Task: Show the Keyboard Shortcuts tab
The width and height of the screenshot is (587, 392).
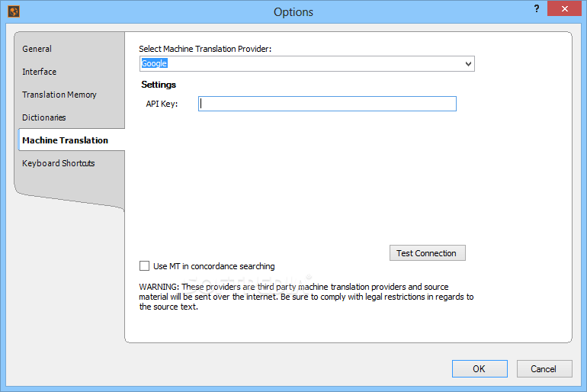Action: tap(59, 163)
